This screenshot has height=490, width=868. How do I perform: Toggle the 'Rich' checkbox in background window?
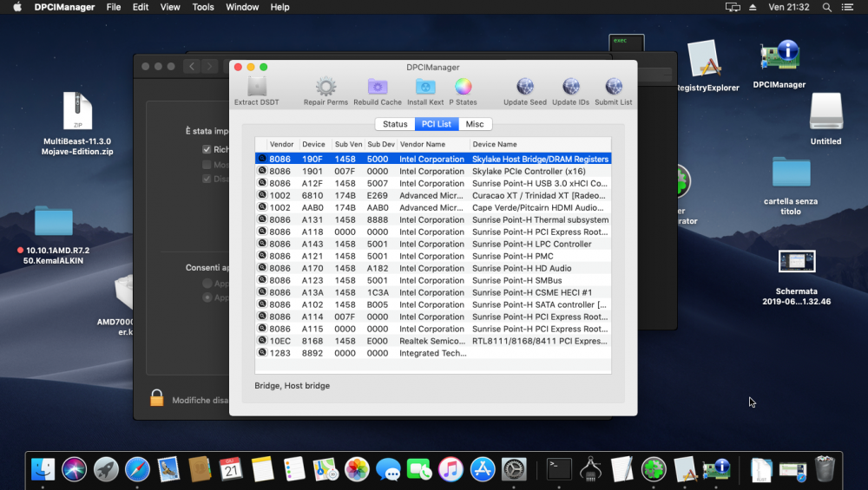[x=207, y=149]
